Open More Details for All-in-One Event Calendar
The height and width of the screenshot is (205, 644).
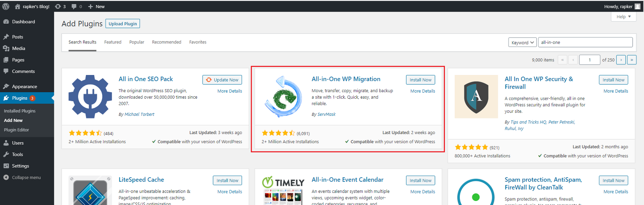[423, 192]
